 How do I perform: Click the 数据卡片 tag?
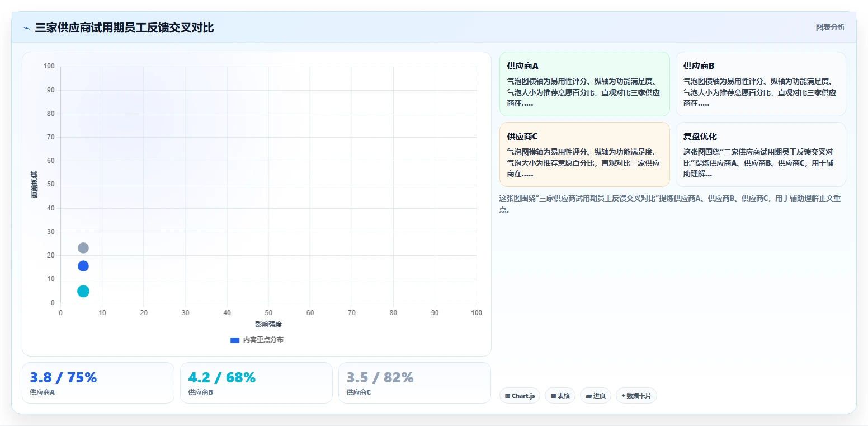click(x=636, y=396)
